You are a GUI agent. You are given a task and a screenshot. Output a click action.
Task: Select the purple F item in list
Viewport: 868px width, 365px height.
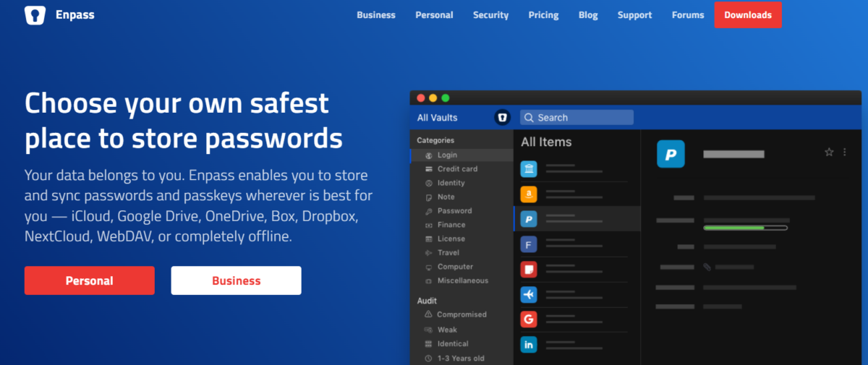tap(576, 244)
